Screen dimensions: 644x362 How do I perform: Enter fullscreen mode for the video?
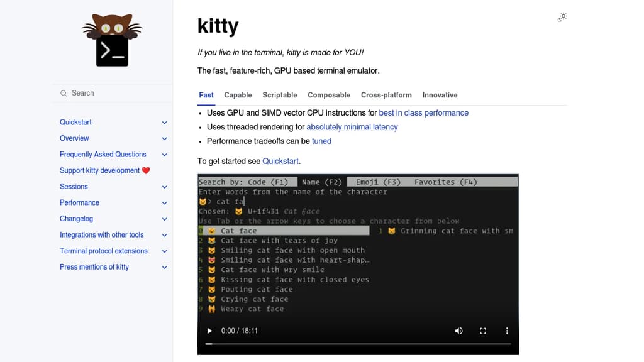(483, 331)
